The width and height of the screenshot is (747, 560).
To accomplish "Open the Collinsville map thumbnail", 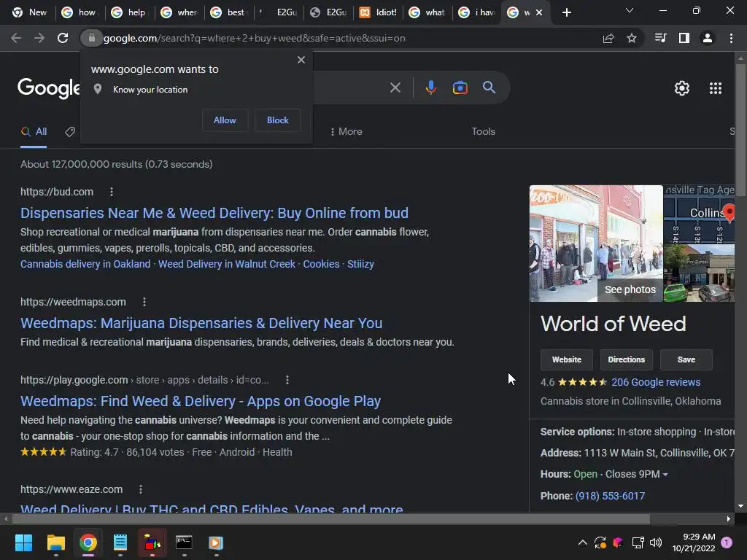I will (700, 213).
